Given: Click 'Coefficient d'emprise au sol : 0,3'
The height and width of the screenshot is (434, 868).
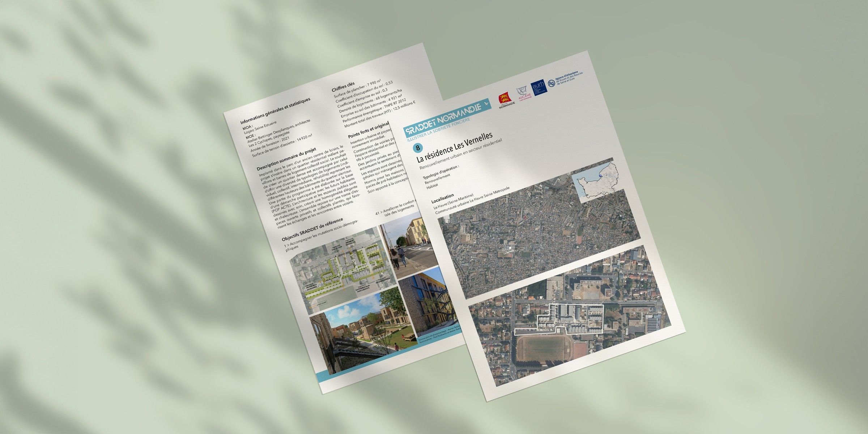Looking at the screenshot, I should [362, 98].
